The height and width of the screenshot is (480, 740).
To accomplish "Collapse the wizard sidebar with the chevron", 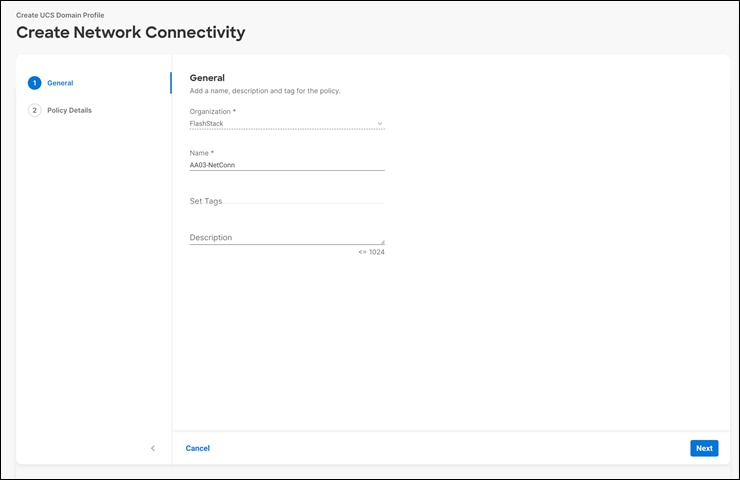I will [x=152, y=448].
